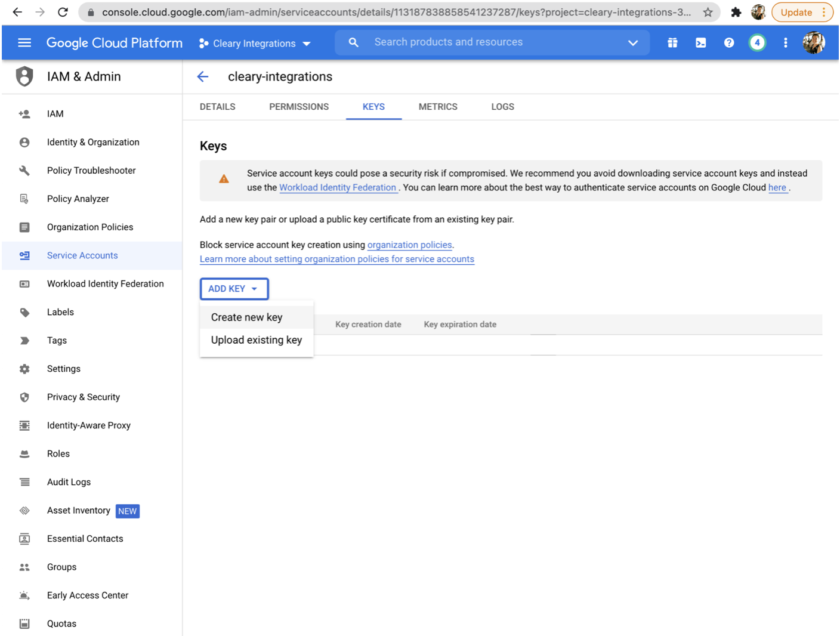Click the Organization Policies icon
Viewport: 840px width, 636px height.
[x=24, y=227]
